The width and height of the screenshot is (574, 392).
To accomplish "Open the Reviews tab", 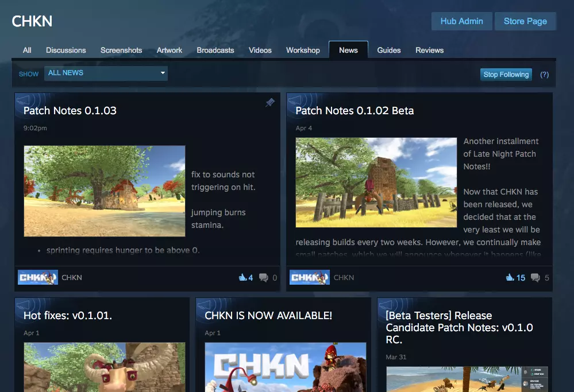I will (429, 50).
